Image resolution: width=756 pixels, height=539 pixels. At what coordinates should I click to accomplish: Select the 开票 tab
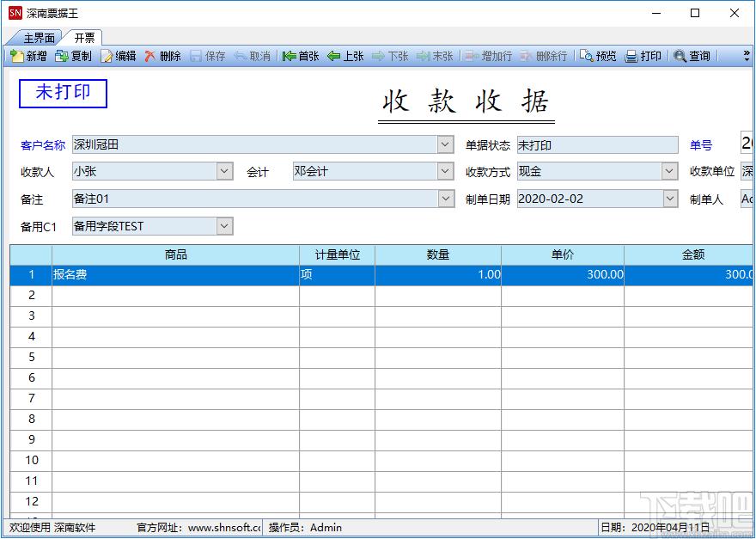[x=84, y=38]
